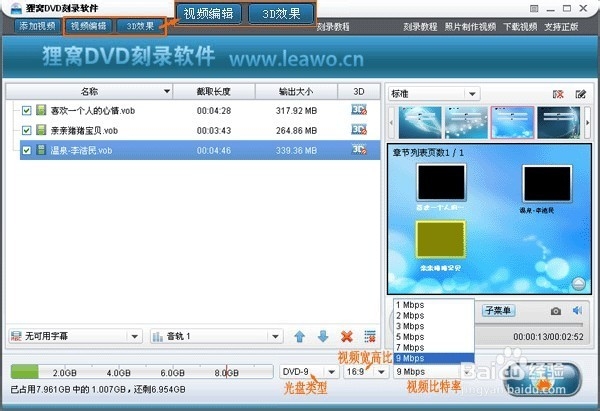Open the 无可用字幕 subtitle dropdown
Image resolution: width=600 pixels, height=411 pixels.
coord(75,336)
